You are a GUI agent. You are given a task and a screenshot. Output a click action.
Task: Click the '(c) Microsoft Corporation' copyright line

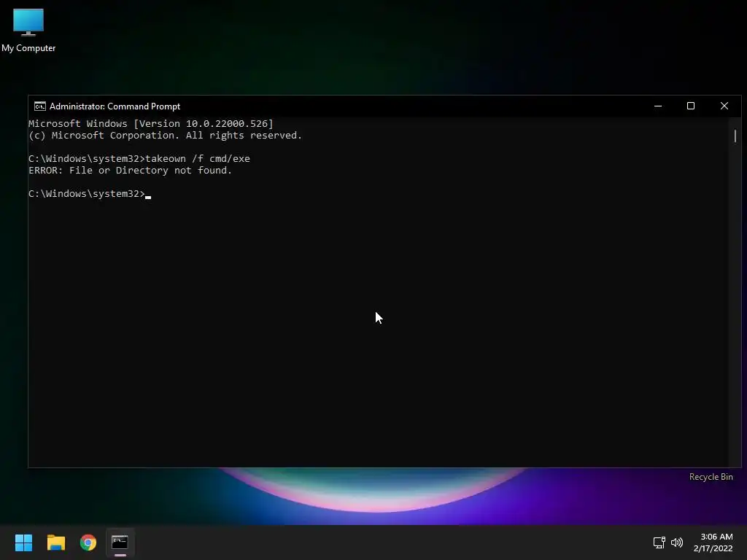pyautogui.click(x=166, y=135)
